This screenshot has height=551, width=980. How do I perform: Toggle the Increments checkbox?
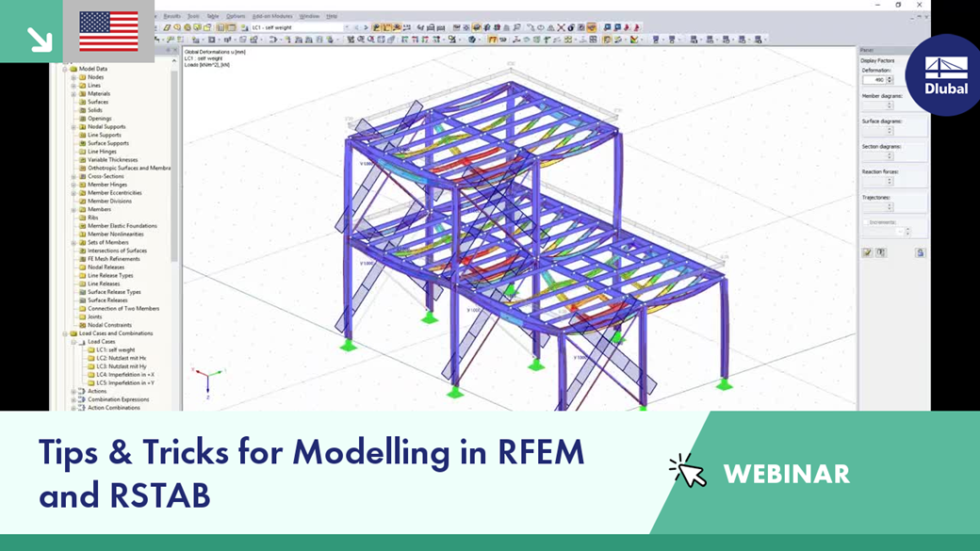(866, 222)
